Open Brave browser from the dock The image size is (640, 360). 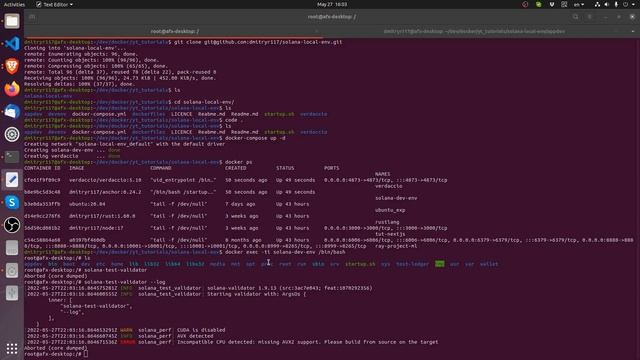pos(12,66)
